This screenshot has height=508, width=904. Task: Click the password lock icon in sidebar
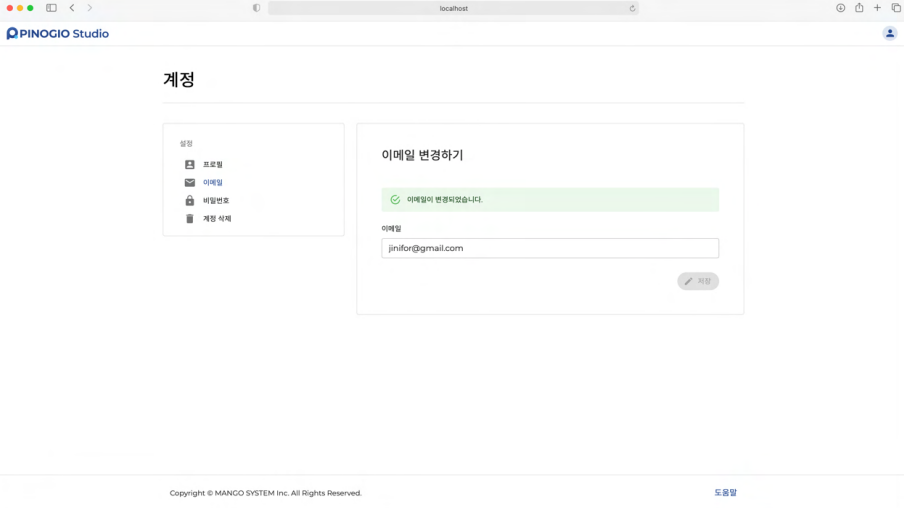190,201
